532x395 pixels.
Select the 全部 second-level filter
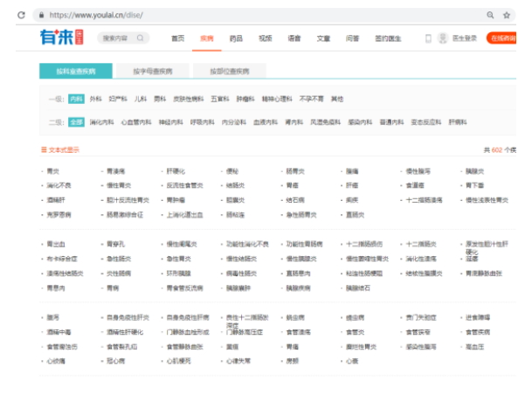tap(76, 122)
